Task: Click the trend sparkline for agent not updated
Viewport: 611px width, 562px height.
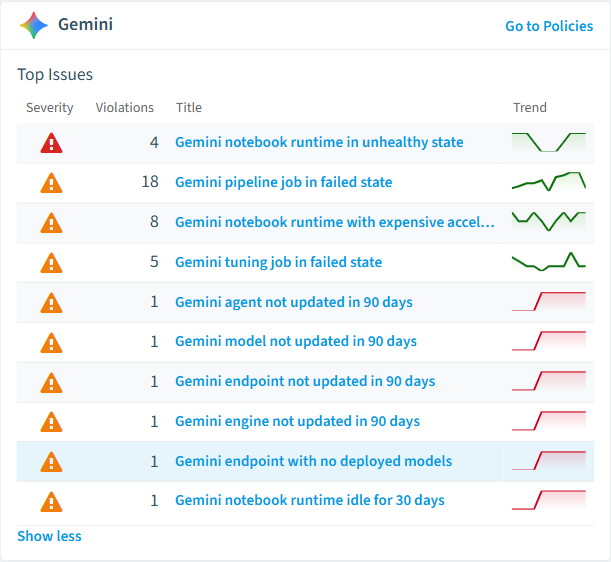Action: tap(549, 302)
